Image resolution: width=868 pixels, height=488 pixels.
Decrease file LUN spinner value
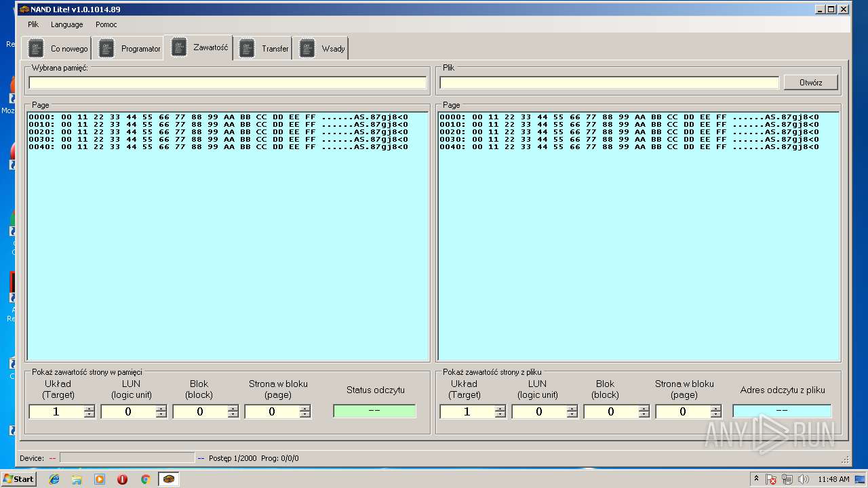pos(572,414)
